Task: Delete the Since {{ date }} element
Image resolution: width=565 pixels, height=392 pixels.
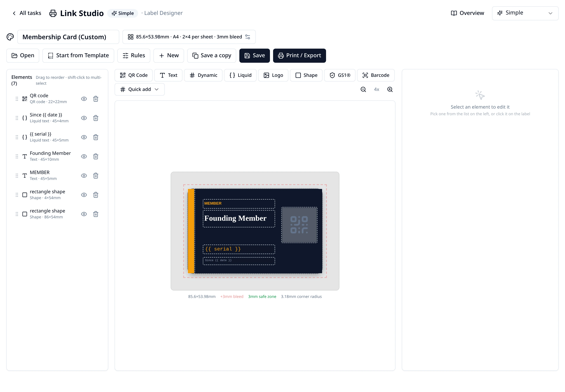Action: click(x=96, y=118)
